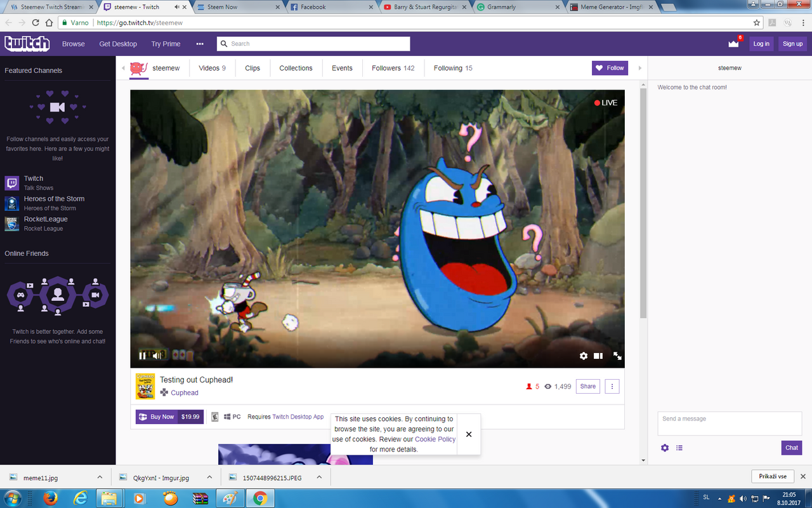Open Get Desktop in Twitch navigation

point(118,44)
